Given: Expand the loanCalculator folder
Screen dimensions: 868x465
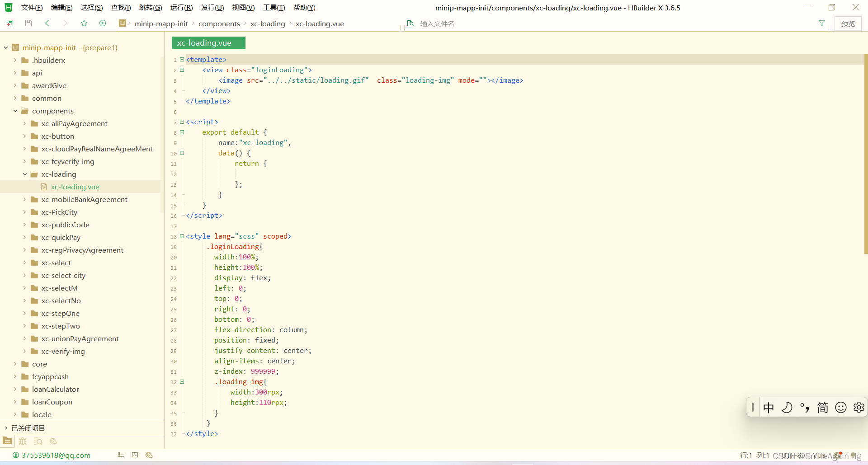Looking at the screenshot, I should click(x=15, y=389).
